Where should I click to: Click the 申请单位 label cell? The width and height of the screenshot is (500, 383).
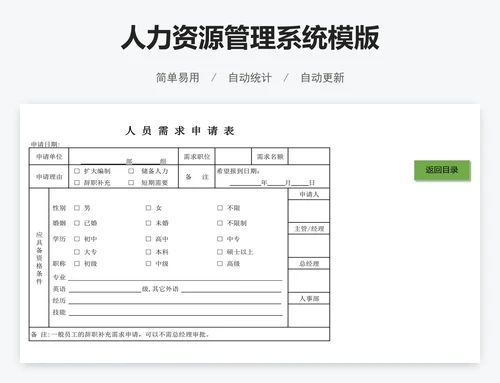(49, 157)
